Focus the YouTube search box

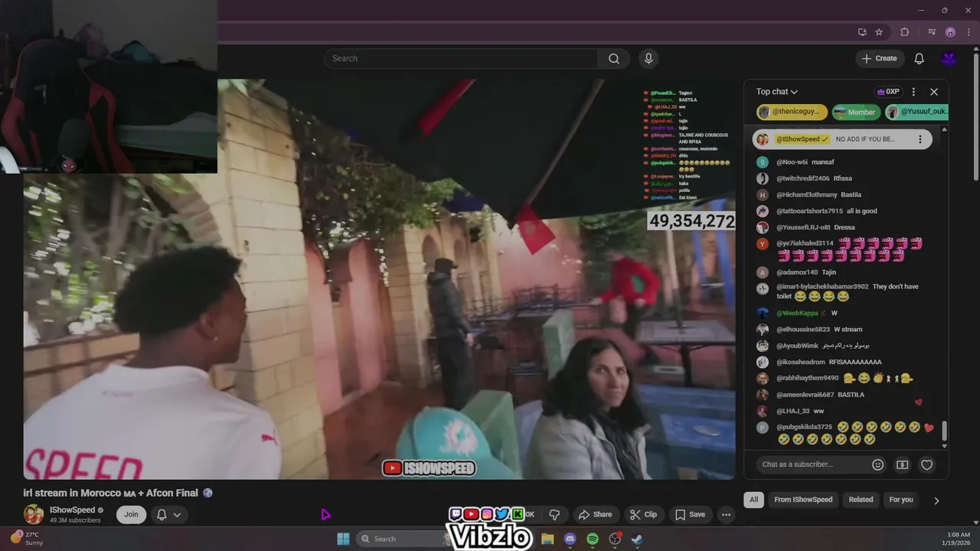point(462,58)
